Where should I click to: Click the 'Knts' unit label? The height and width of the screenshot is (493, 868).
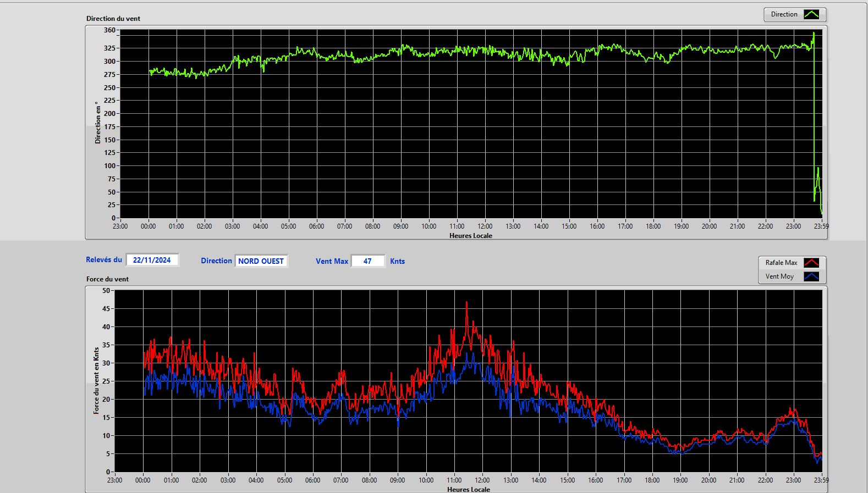[397, 261]
